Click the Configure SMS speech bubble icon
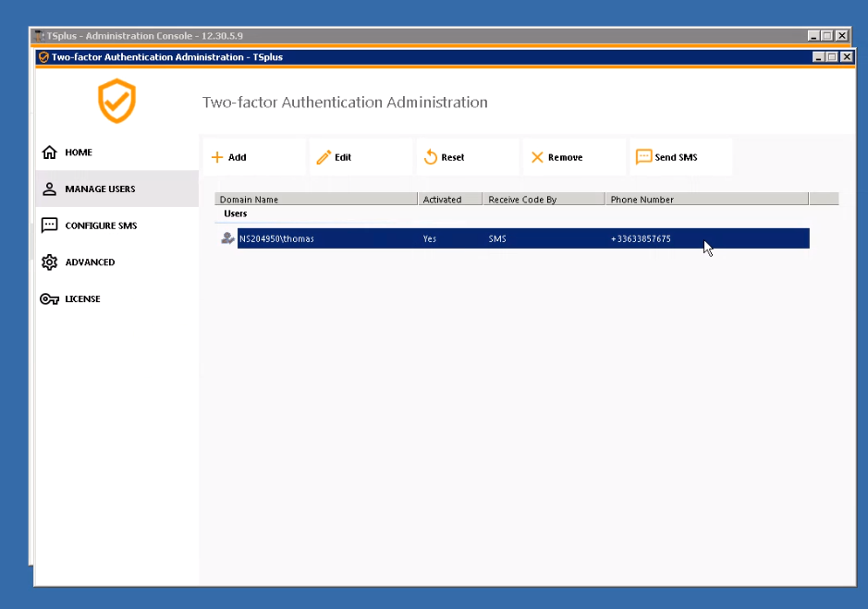The width and height of the screenshot is (868, 609). click(x=50, y=225)
